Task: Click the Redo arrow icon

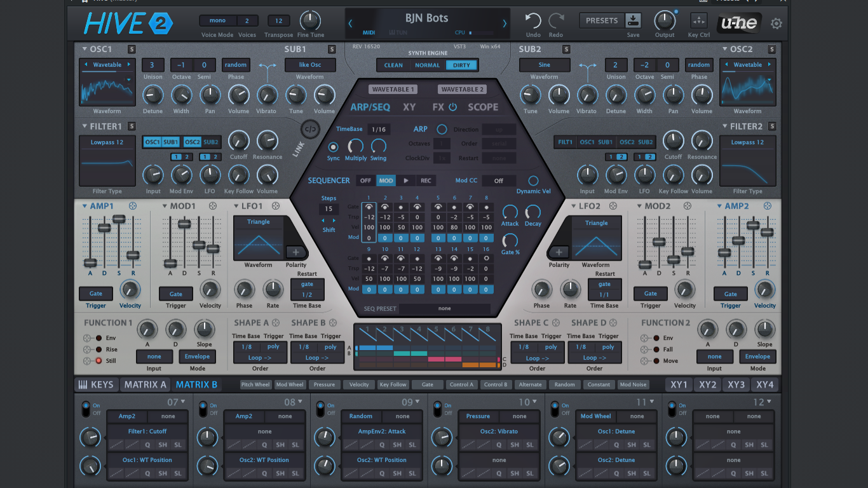Action: click(x=556, y=21)
